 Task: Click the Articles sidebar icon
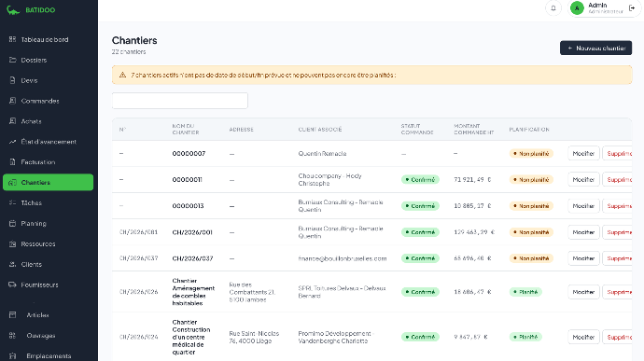tap(13, 315)
